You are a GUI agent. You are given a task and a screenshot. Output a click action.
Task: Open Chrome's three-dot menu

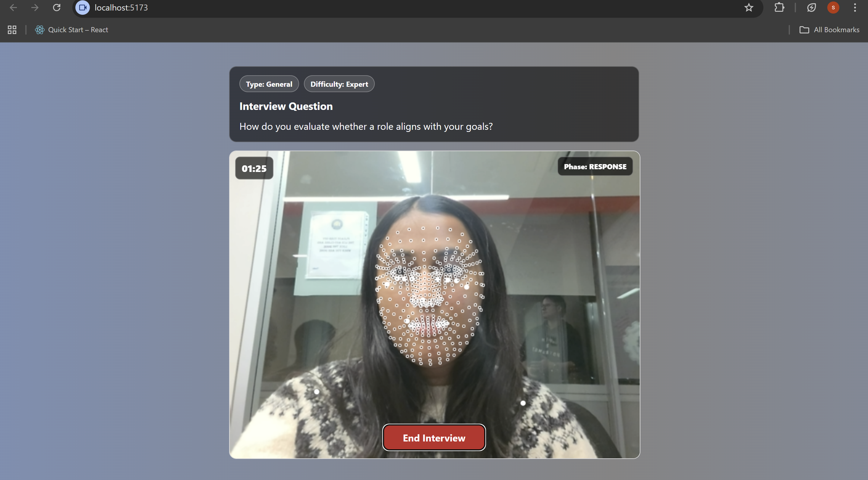pos(855,8)
